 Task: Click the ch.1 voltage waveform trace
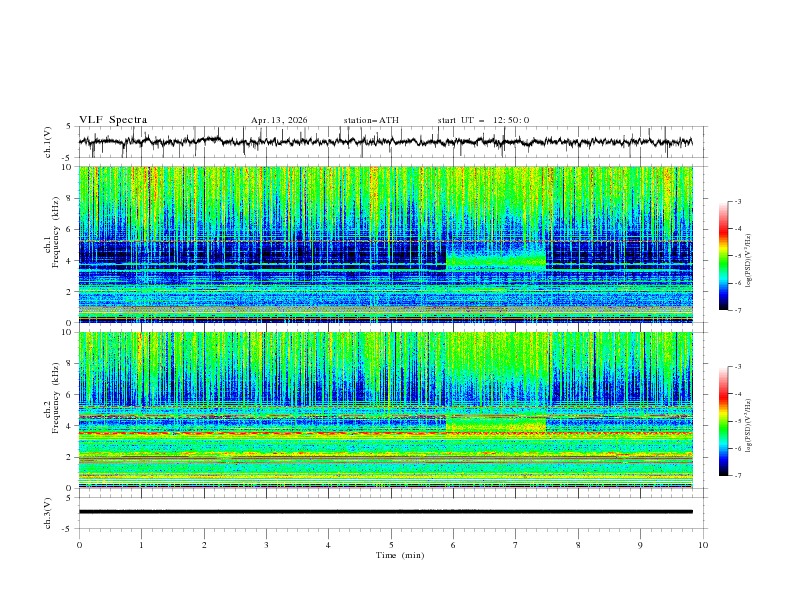pyautogui.click(x=385, y=142)
